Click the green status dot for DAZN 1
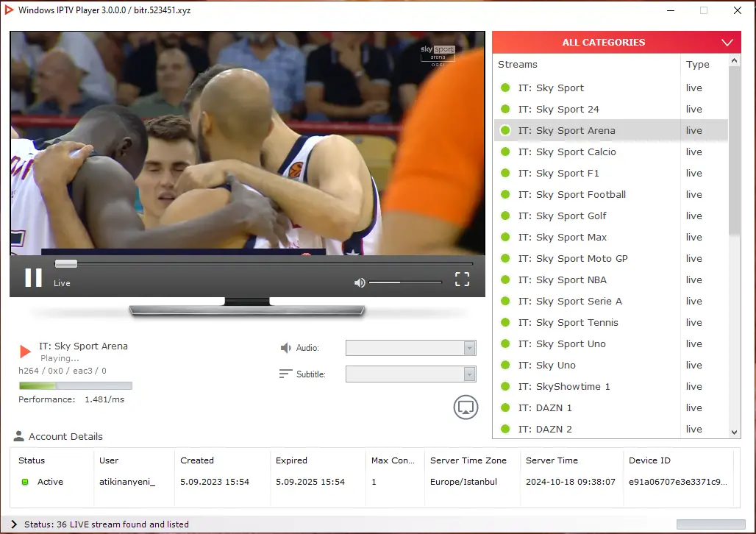The image size is (756, 534). (505, 407)
